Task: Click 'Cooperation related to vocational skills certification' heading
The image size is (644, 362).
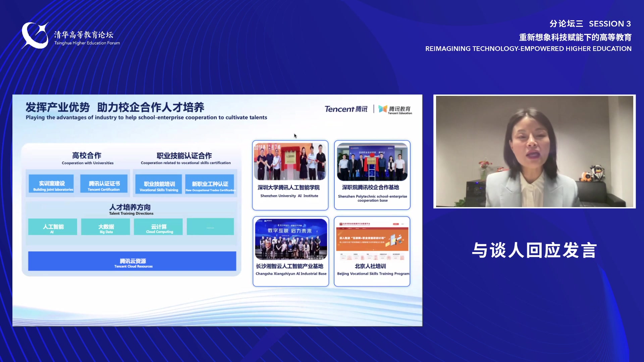Action: point(186,163)
